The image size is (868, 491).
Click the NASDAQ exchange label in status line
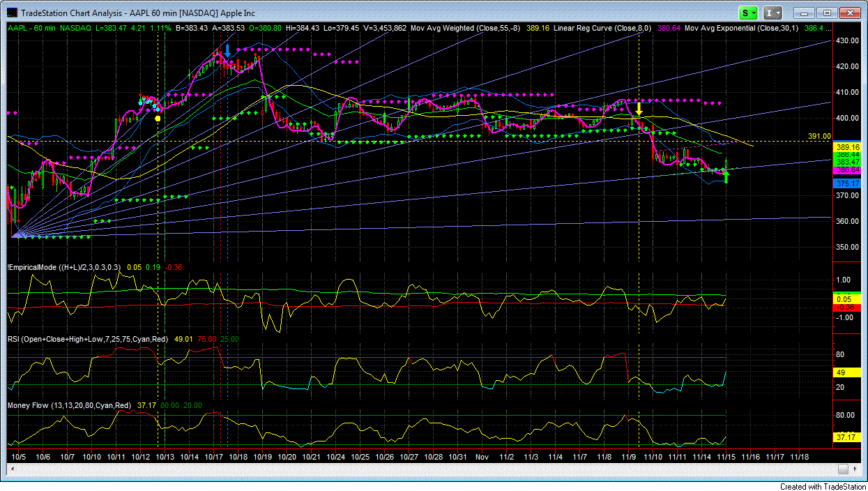tap(77, 29)
